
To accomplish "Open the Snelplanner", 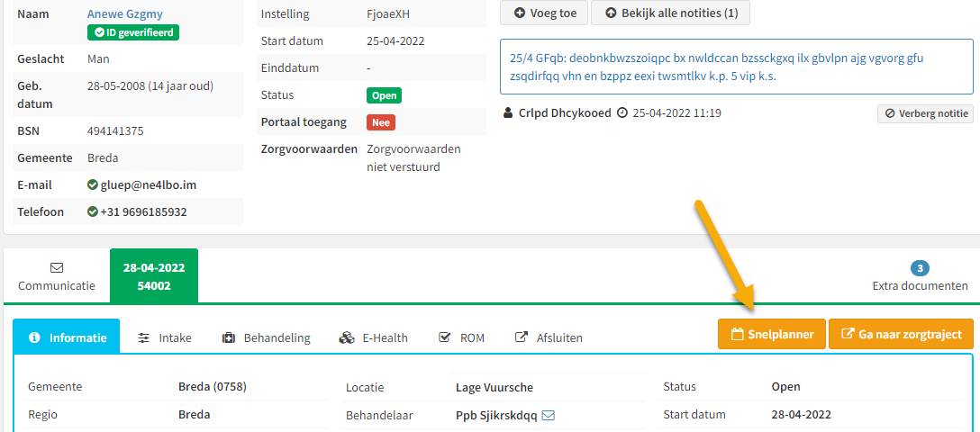I will pos(772,334).
